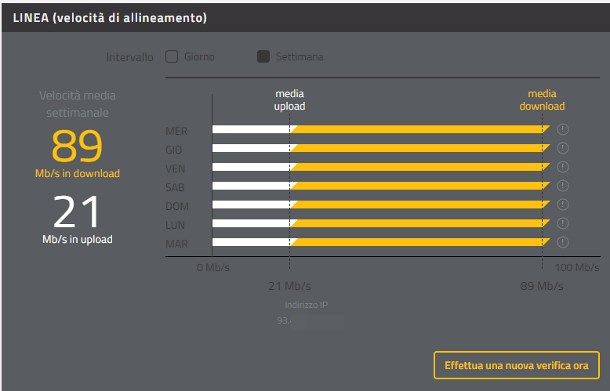
Task: Click the info icon next to SAB bar
Action: point(563,186)
